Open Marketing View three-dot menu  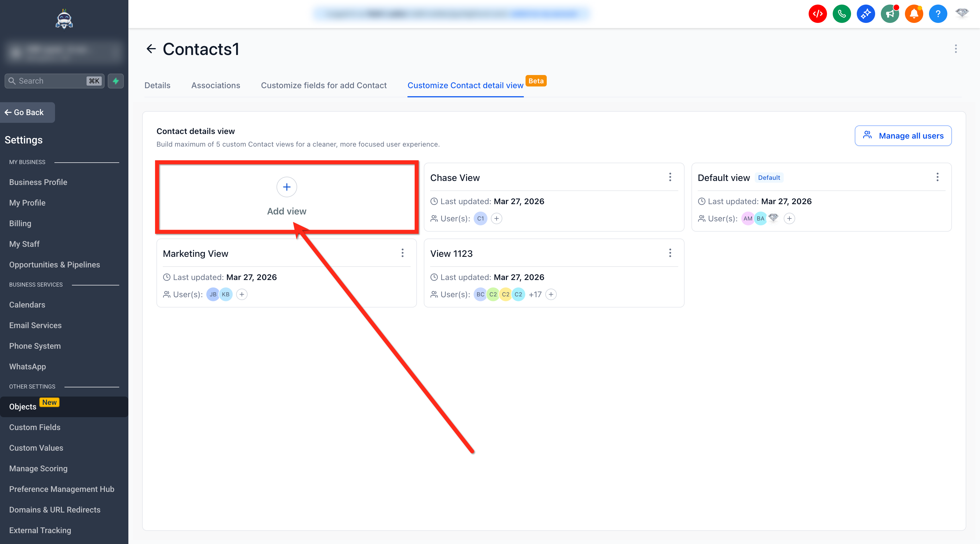(x=403, y=253)
